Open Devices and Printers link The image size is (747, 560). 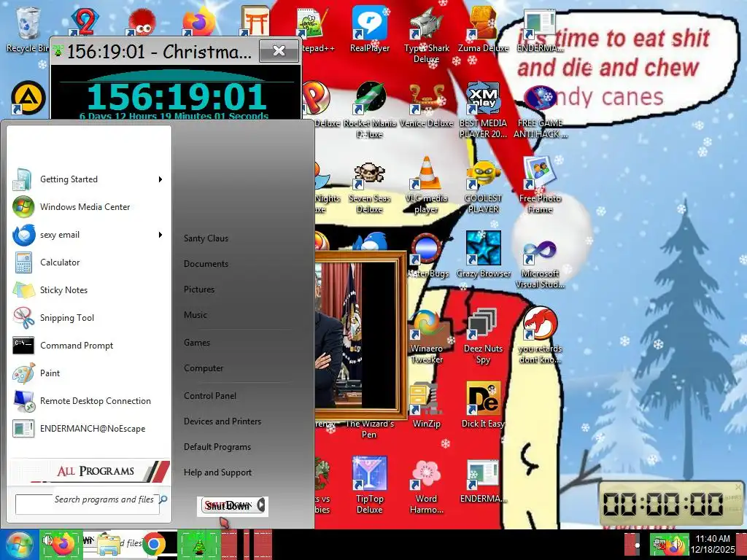(222, 421)
